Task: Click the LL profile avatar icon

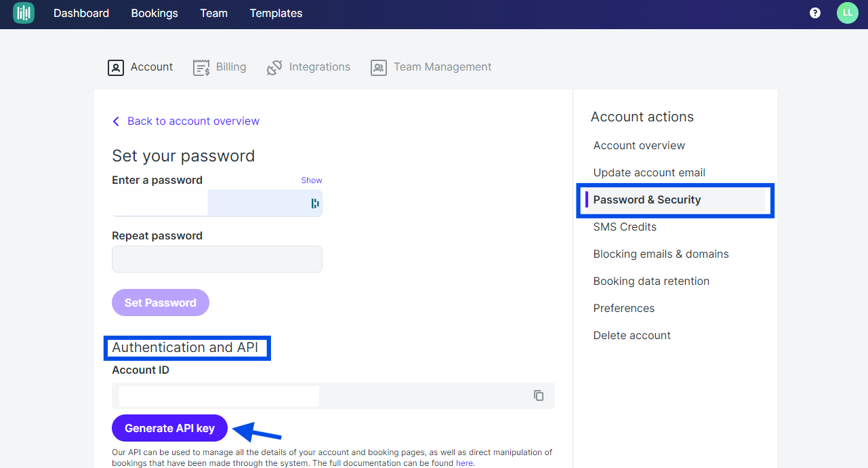Action: tap(847, 12)
